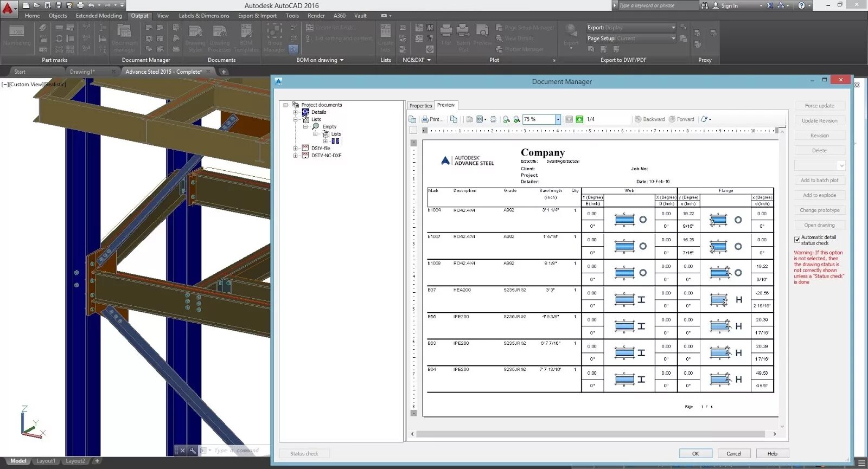Click the first document icon in preview toolbar

click(x=412, y=119)
